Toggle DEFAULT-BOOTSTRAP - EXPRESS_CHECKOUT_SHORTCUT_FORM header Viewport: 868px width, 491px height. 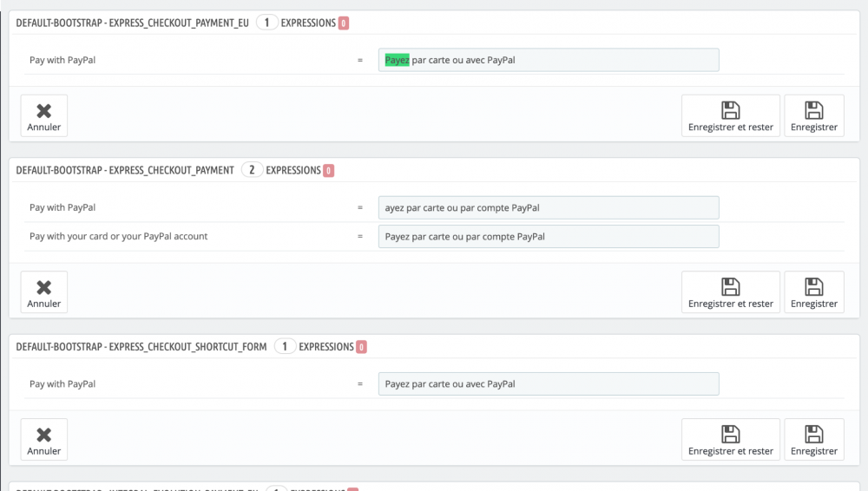coord(141,347)
